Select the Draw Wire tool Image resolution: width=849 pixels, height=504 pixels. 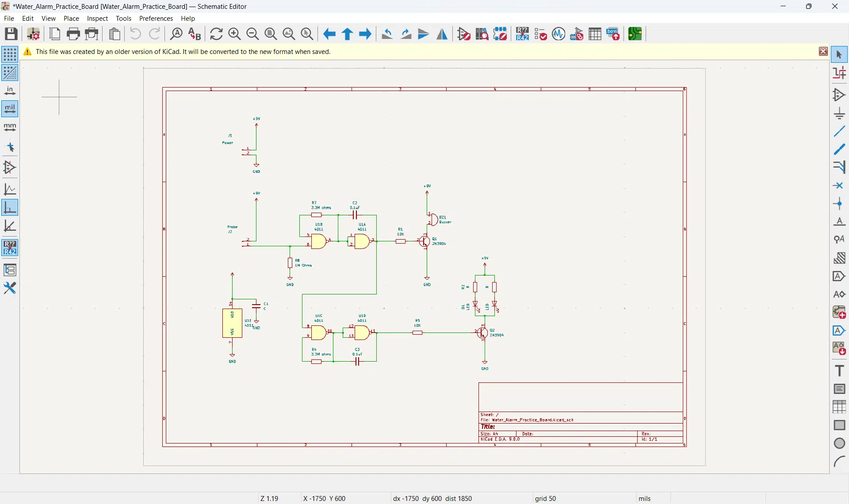click(x=839, y=132)
